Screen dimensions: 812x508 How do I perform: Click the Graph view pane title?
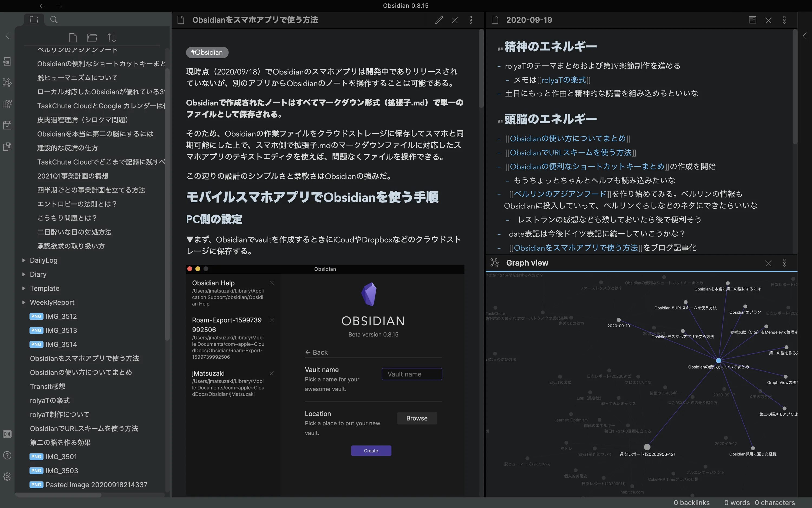pos(527,263)
